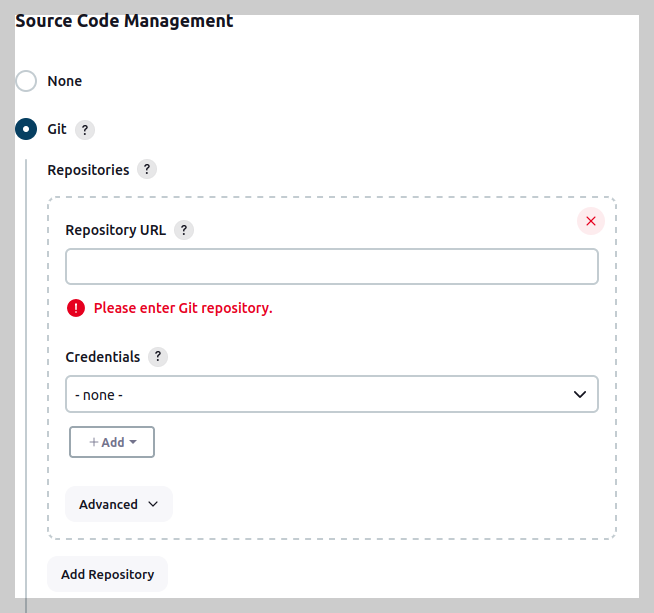
Task: Click the red error exclamation icon
Action: coord(76,308)
